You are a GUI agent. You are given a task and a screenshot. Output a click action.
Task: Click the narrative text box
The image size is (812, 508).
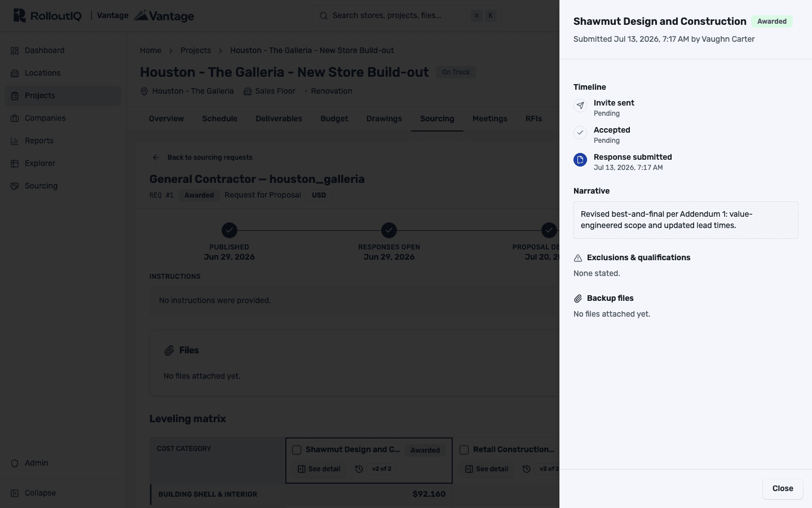(686, 220)
